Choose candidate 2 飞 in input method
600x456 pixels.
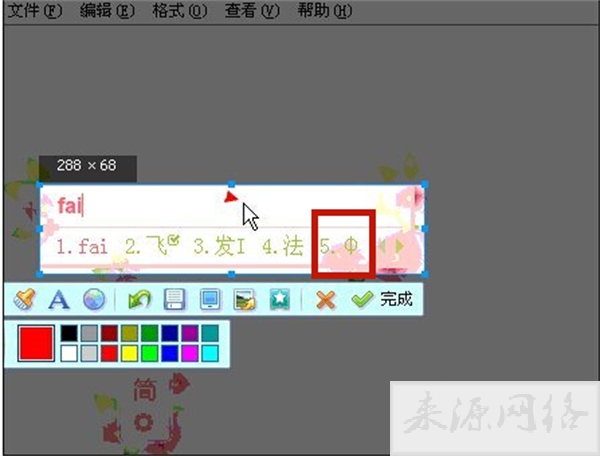(x=152, y=246)
